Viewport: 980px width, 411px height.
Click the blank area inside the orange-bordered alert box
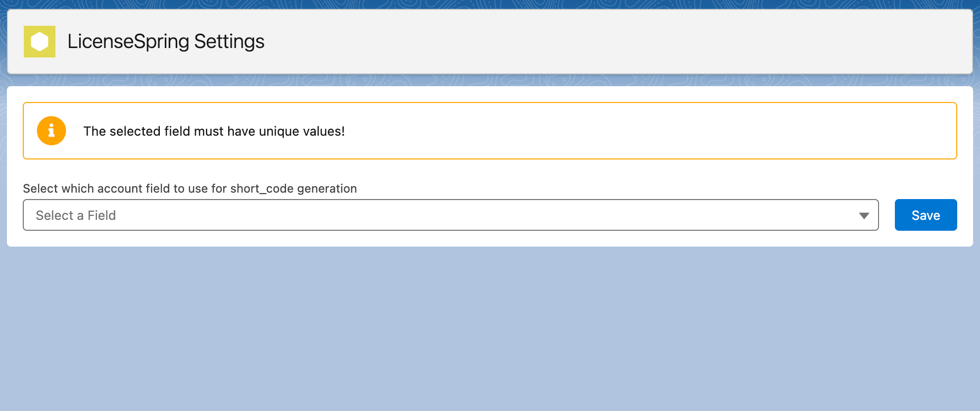[643, 131]
